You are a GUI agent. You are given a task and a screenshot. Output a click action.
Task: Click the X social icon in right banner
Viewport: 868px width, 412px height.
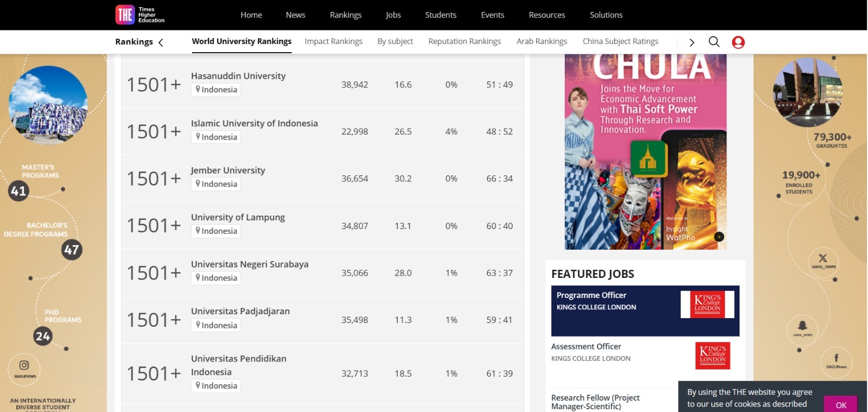(822, 258)
